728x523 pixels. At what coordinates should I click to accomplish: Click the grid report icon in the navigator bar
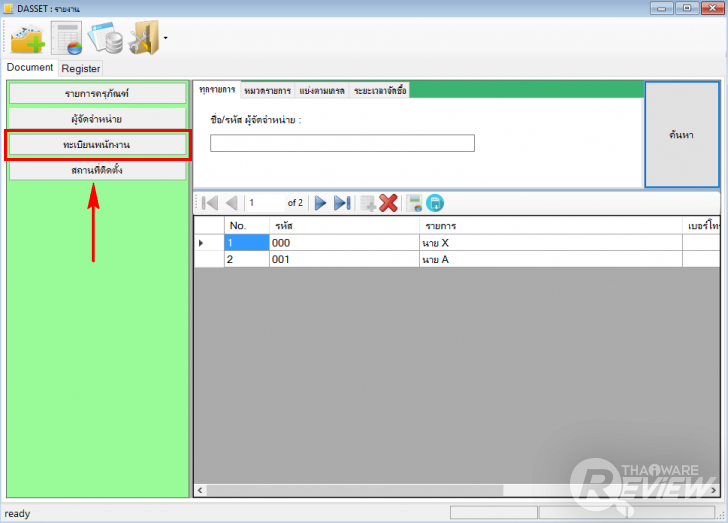(x=414, y=203)
